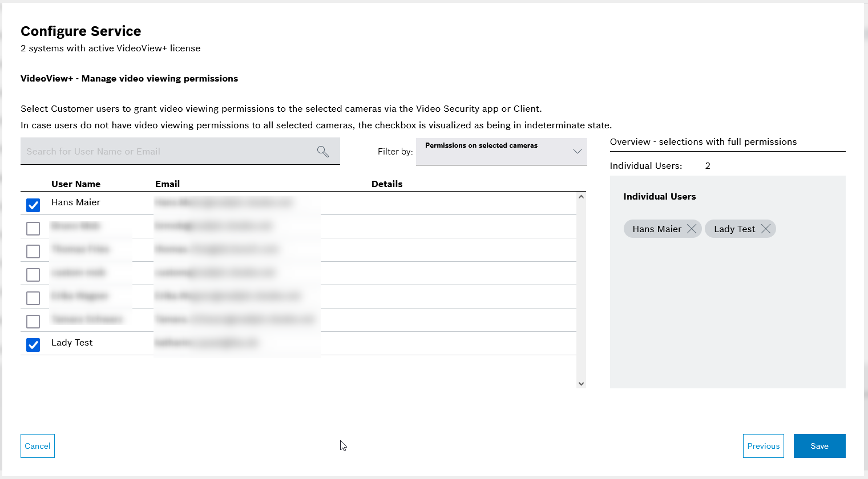868x479 pixels.
Task: Select the Details column header
Action: coord(387,184)
